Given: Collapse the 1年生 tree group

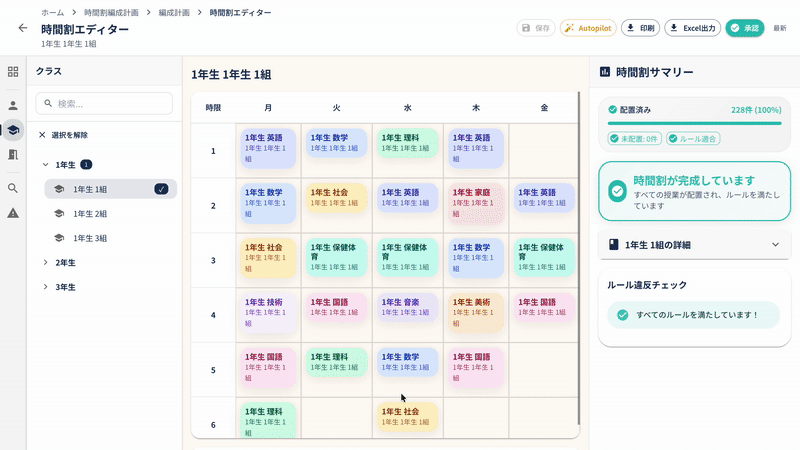Looking at the screenshot, I should click(46, 165).
